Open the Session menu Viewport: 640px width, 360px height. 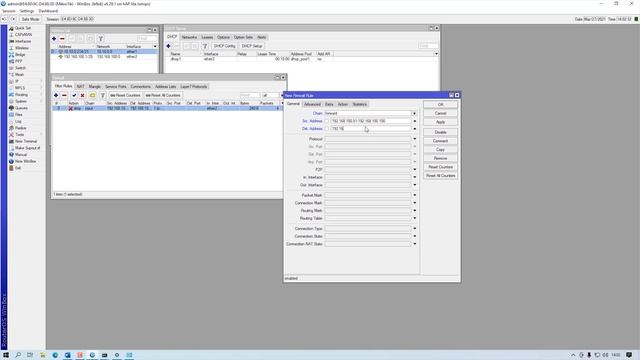click(9, 11)
